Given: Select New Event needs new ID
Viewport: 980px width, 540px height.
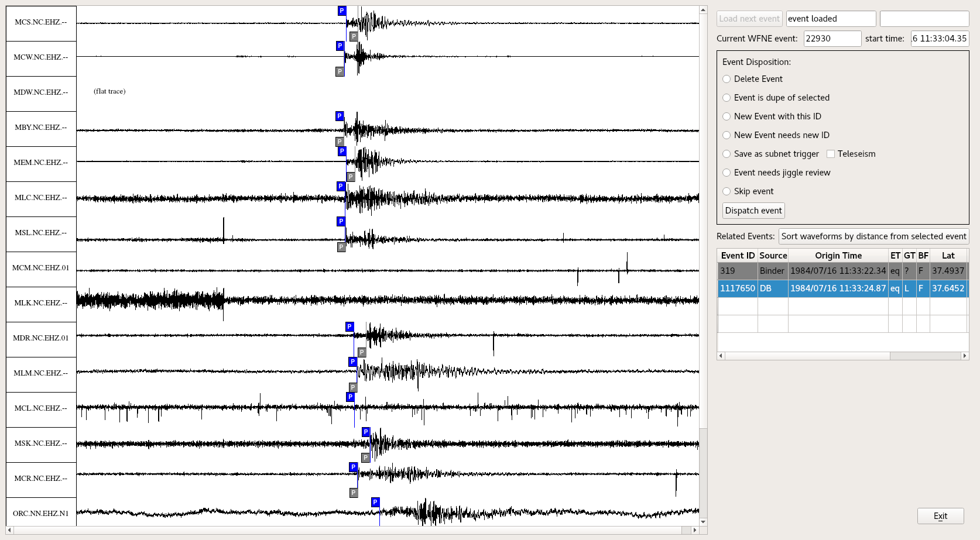Looking at the screenshot, I should click(x=727, y=135).
